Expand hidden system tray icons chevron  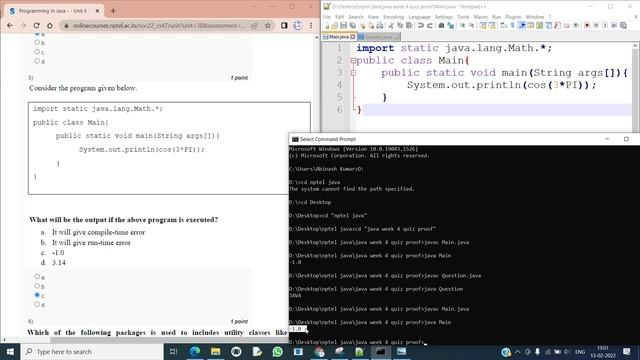[x=518, y=351]
